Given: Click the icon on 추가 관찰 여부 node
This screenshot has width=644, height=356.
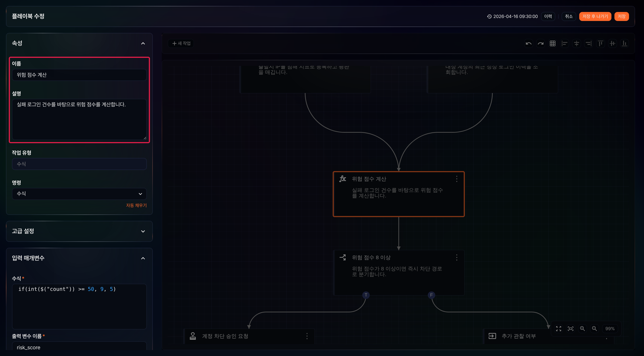Looking at the screenshot, I should 492,336.
